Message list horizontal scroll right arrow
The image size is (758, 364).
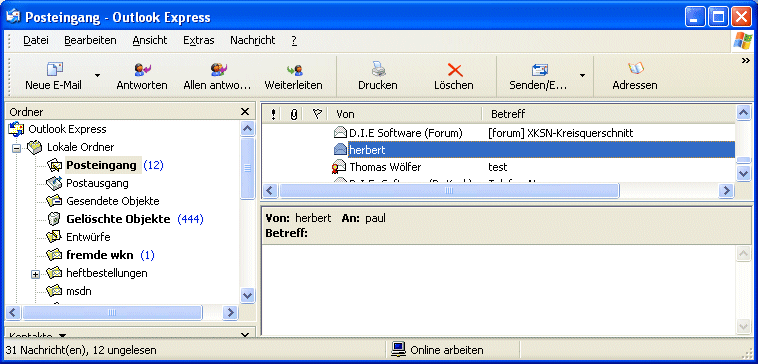pos(727,190)
